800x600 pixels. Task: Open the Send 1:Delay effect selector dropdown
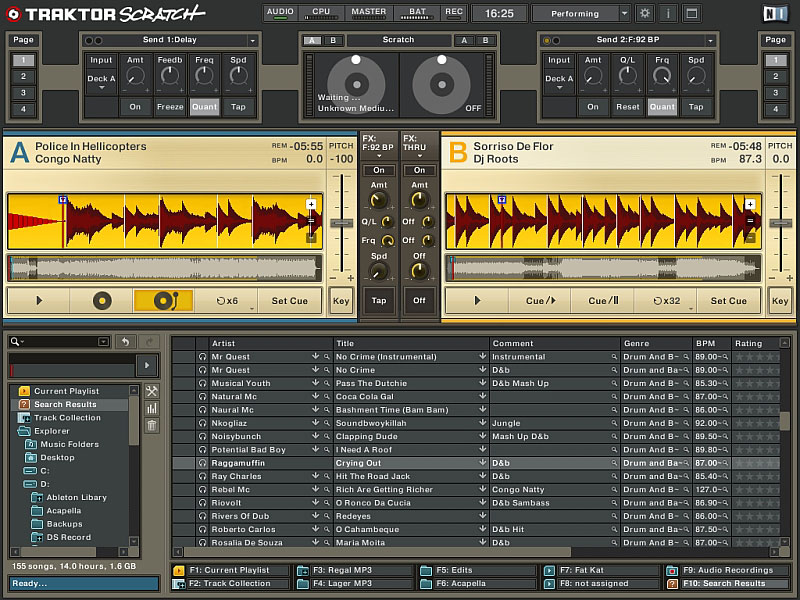tap(252, 40)
